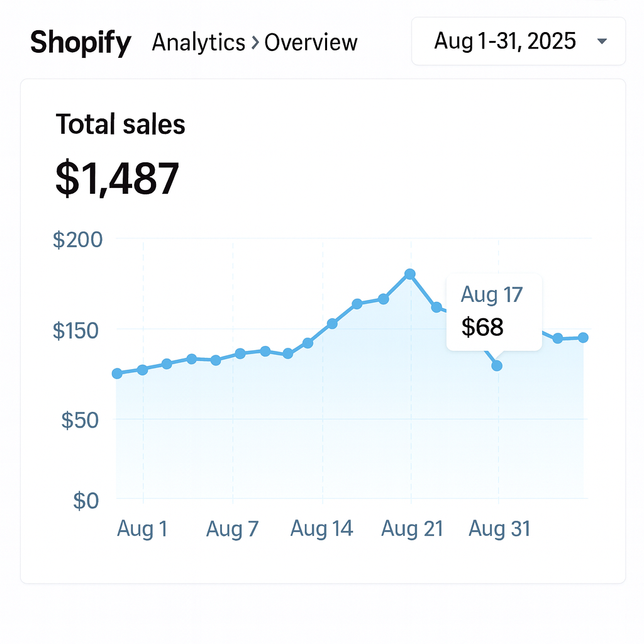Image resolution: width=644 pixels, height=644 pixels.
Task: Click the $200 y-axis label
Action: coord(78,240)
